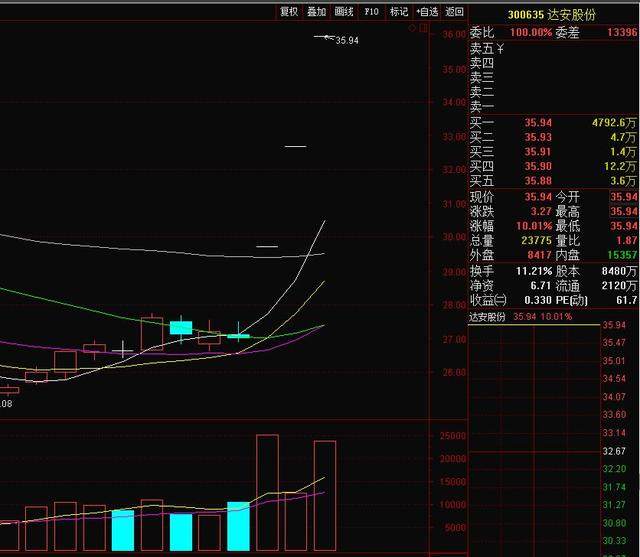Click the small grid square icon beside the diamond
Viewport: 640px width, 557px height.
click(423, 28)
